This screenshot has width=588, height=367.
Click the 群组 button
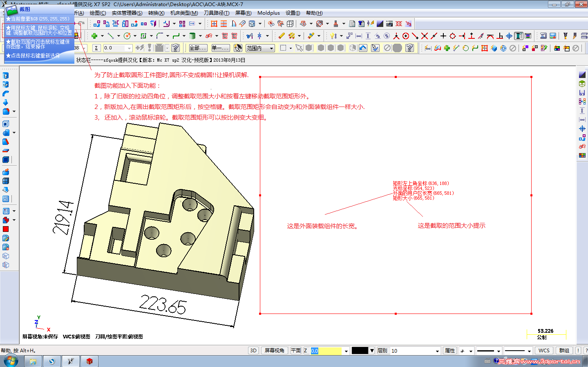pyautogui.click(x=564, y=351)
